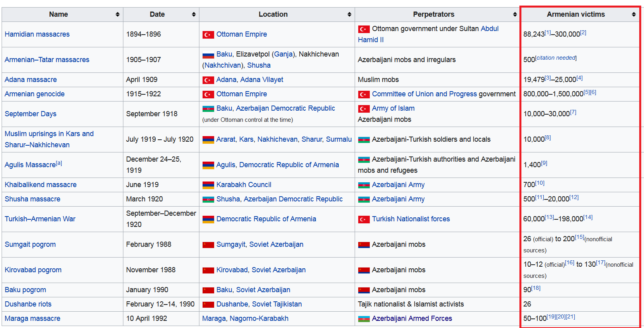
Task: Click the flag beside Democratic Republic of Armenia, Turkish–Armenian War row
Action: 208,219
